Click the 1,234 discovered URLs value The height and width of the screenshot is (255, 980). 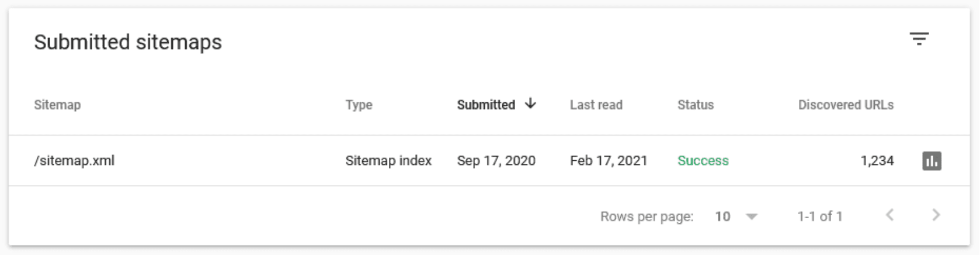(877, 161)
